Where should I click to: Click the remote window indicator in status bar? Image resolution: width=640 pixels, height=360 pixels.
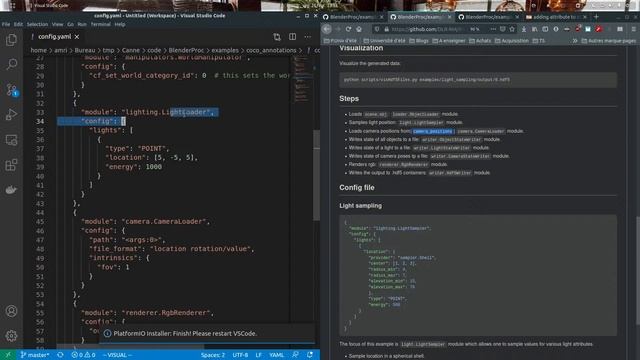tap(8, 355)
